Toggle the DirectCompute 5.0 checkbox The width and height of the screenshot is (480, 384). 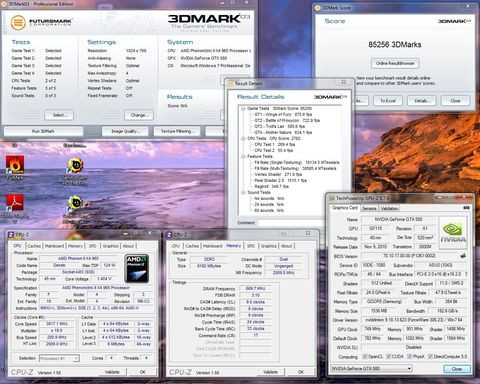tap(430, 356)
